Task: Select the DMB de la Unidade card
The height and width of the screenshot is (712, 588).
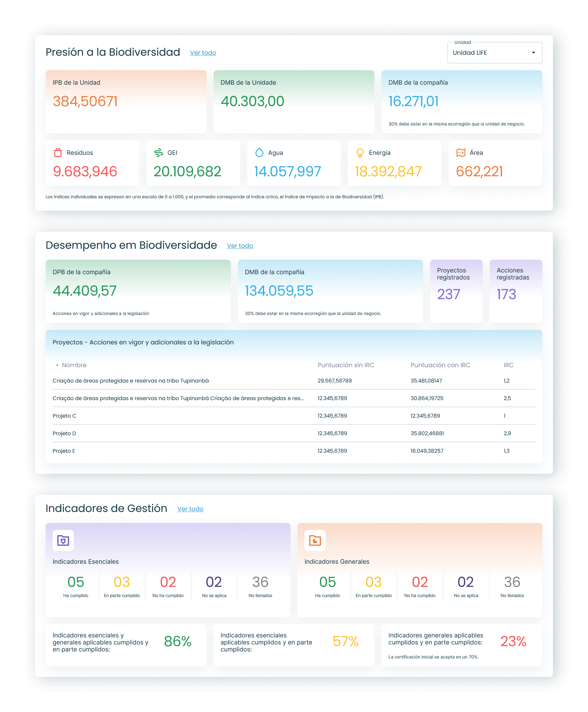Action: [x=294, y=102]
